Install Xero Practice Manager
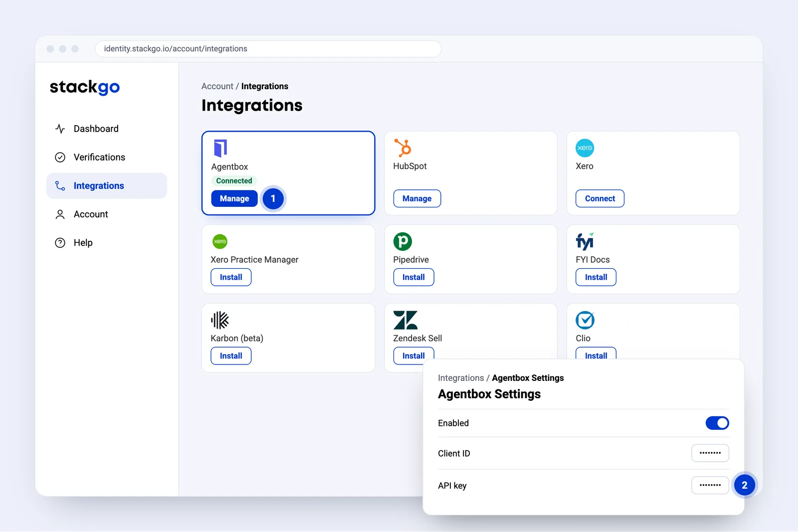The width and height of the screenshot is (798, 532). [231, 277]
